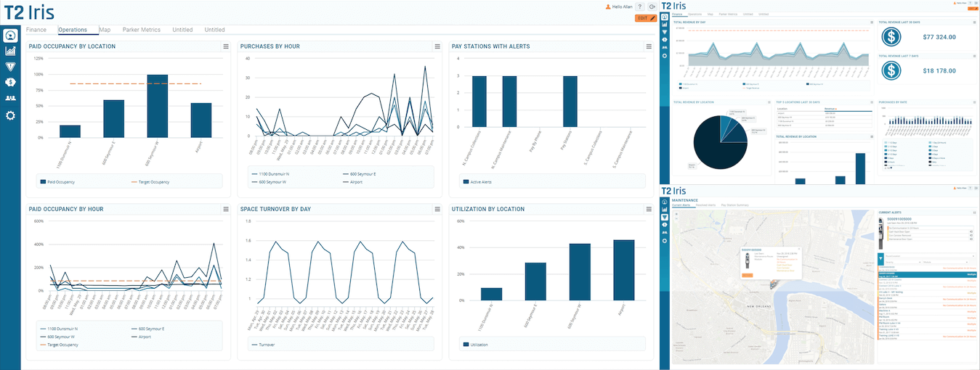Open Paid Occupancy By Hour widget menu
The image size is (980, 370).
(x=226, y=209)
